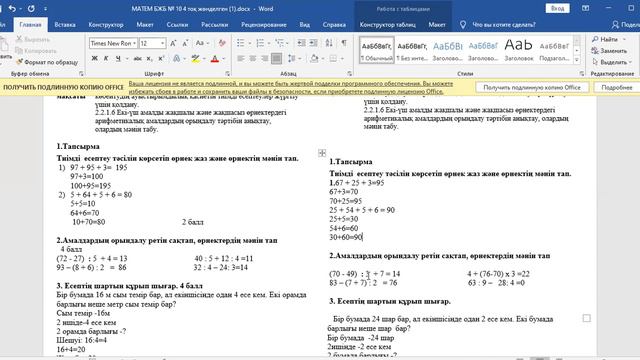This screenshot has height=360, width=640.
Task: Toggle italic К formatting
Action: 106,59
